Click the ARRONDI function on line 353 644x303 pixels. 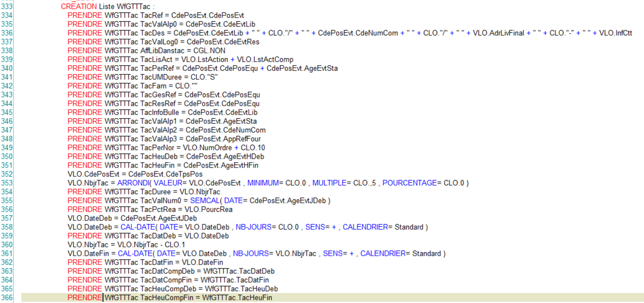(133, 183)
